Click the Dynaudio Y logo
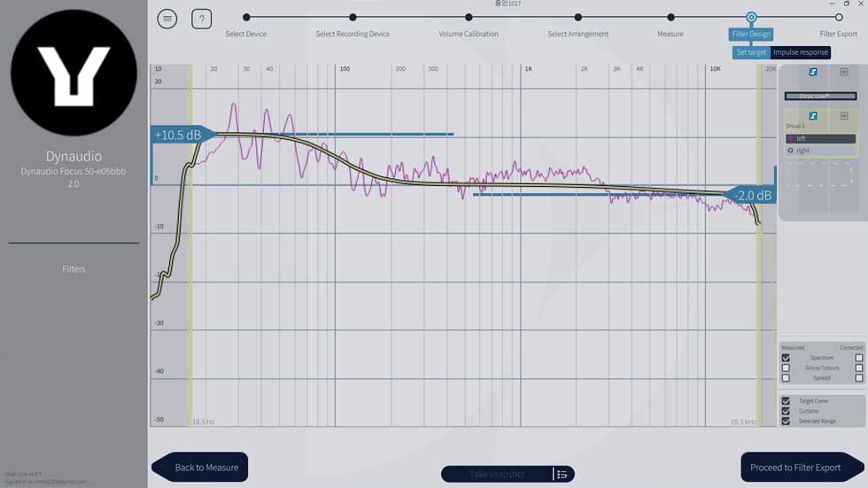 click(74, 73)
